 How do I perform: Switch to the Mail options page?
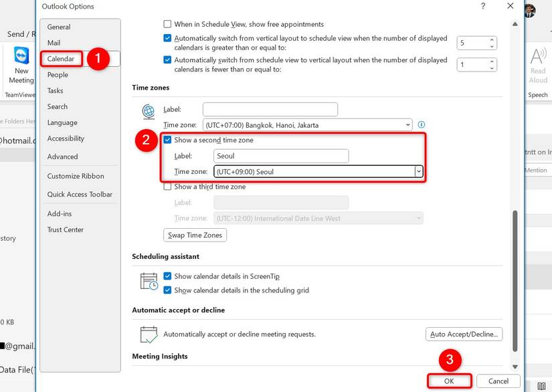coord(55,43)
